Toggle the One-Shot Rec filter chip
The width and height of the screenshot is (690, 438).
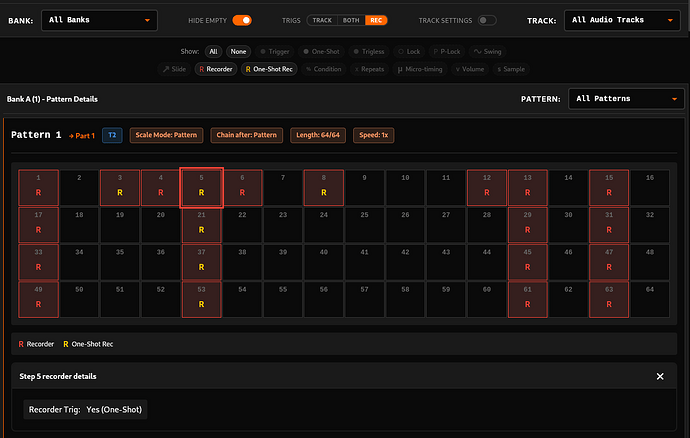coord(269,69)
